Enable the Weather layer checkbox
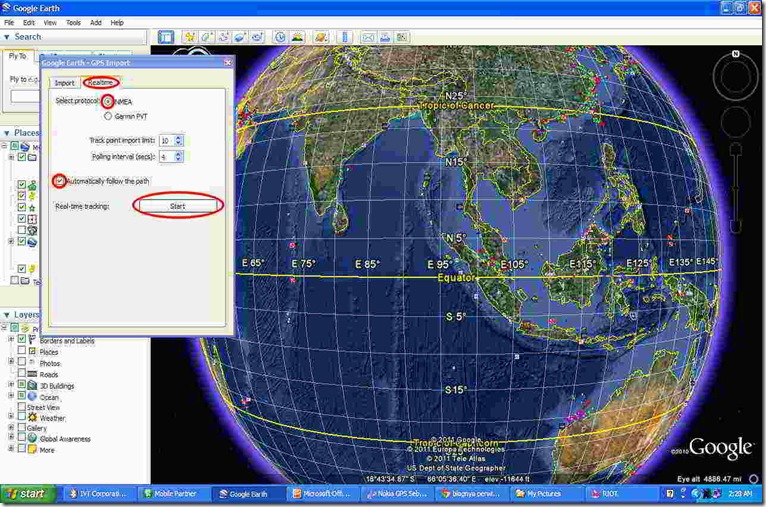Image resolution: width=766 pixels, height=507 pixels. (21, 417)
